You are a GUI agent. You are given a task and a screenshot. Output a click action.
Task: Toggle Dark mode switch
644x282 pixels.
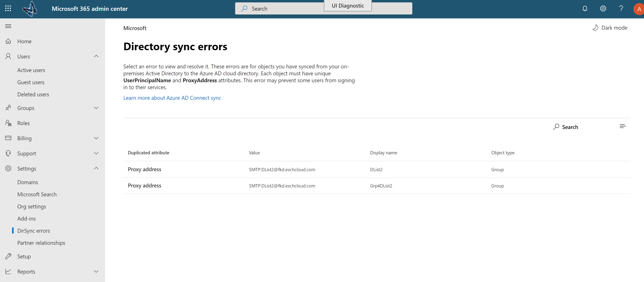click(610, 27)
